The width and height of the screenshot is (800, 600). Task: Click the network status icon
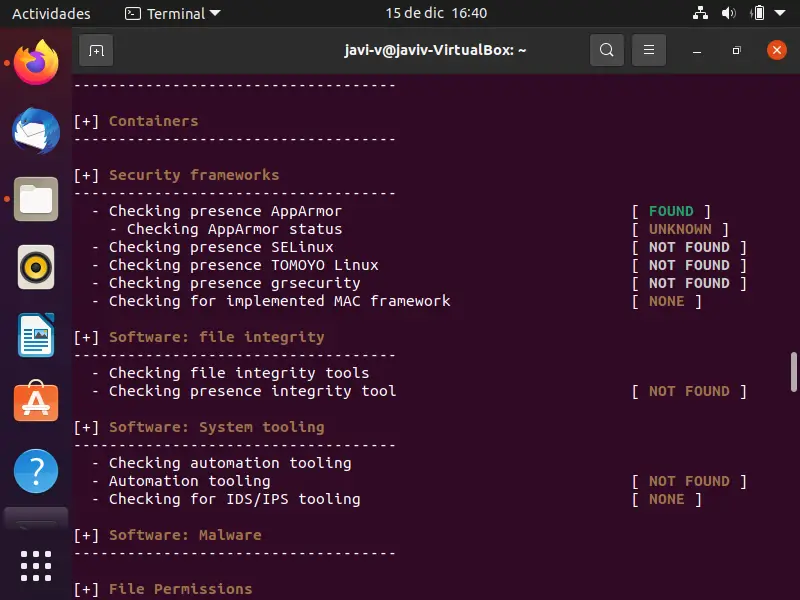click(x=700, y=14)
